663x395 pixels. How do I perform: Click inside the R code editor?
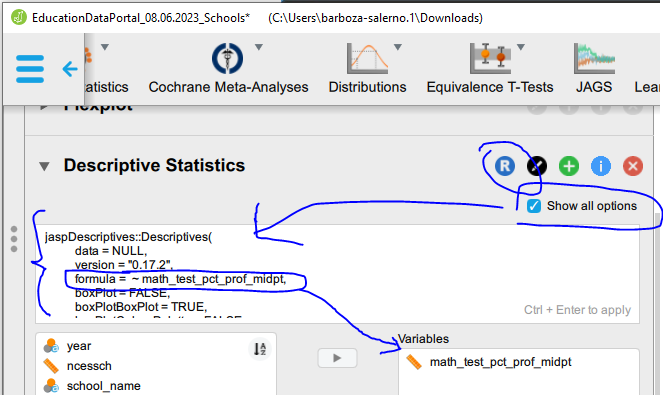coord(337,274)
